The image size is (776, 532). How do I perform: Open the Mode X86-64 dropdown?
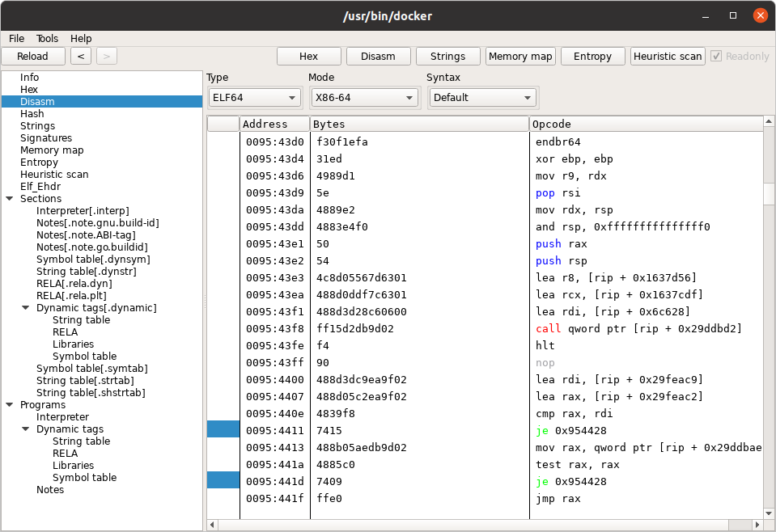(x=364, y=98)
